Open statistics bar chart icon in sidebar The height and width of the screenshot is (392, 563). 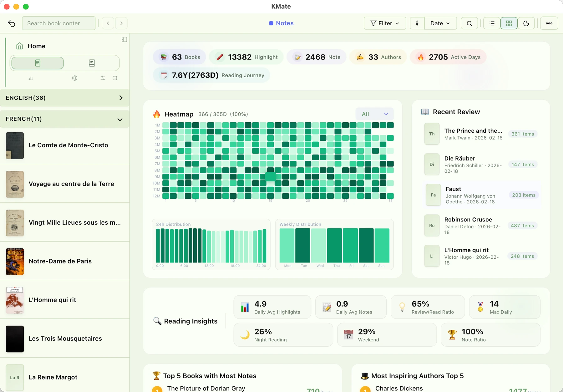(31, 78)
